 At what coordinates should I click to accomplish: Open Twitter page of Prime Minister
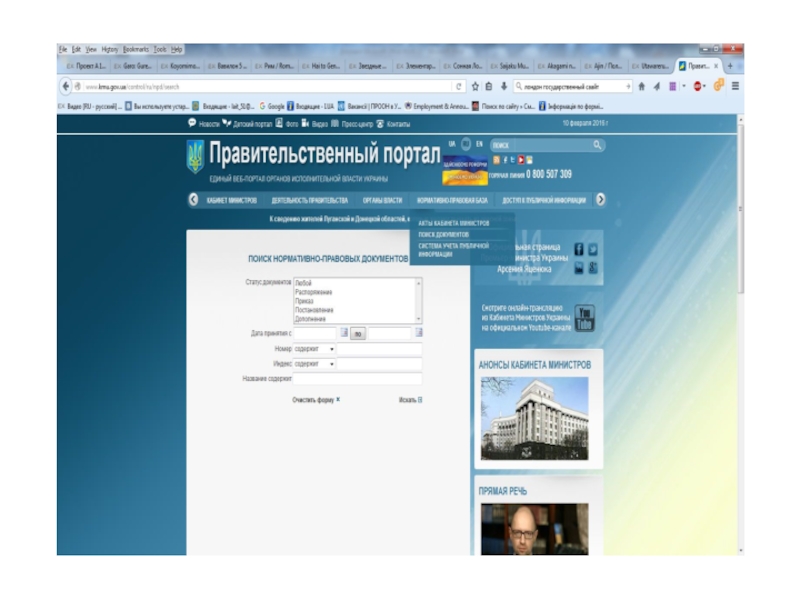(x=593, y=249)
